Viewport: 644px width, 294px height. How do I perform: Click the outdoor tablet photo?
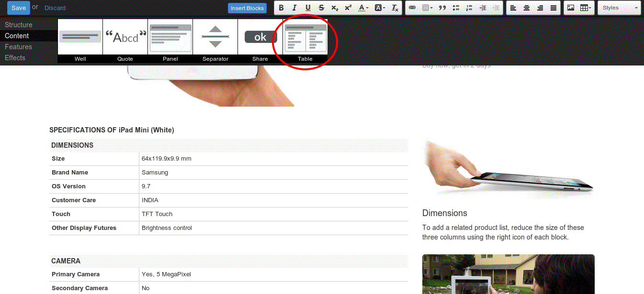pyautogui.click(x=508, y=274)
